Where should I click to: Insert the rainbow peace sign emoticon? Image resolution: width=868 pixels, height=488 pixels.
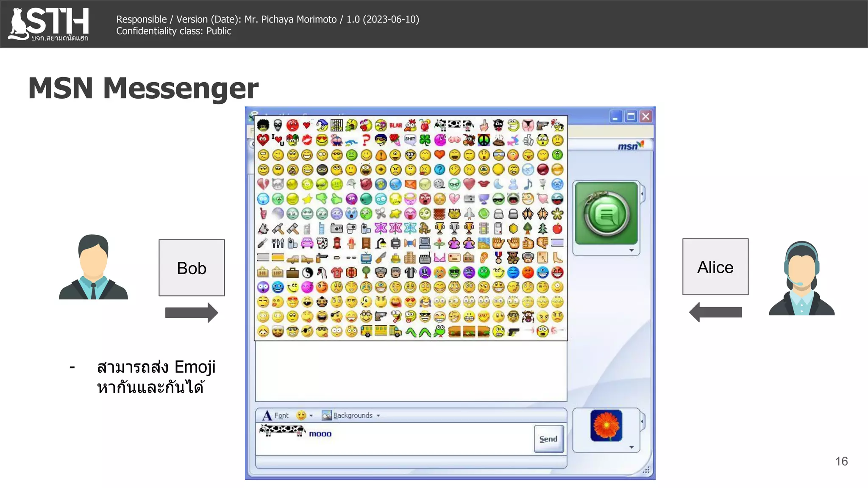pos(484,140)
